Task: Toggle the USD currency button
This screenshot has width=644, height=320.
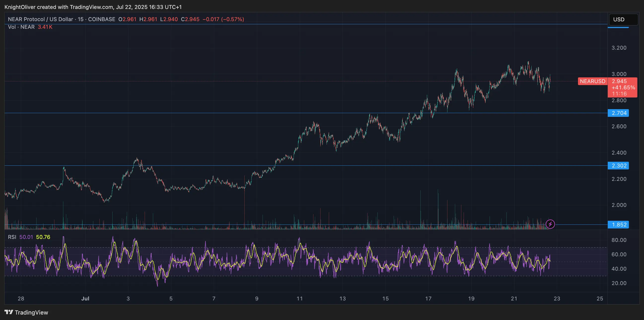Action: [623, 20]
